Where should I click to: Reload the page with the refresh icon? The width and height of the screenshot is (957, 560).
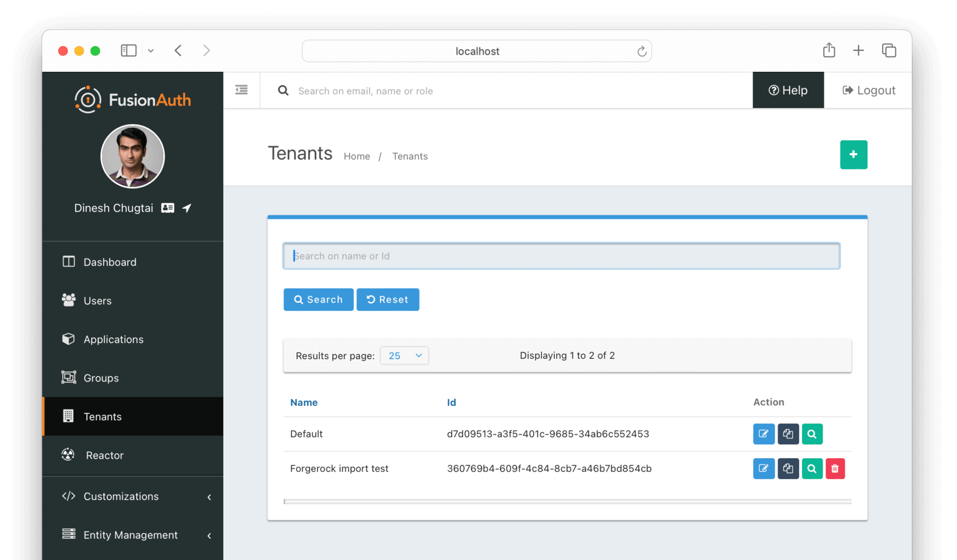641,52
